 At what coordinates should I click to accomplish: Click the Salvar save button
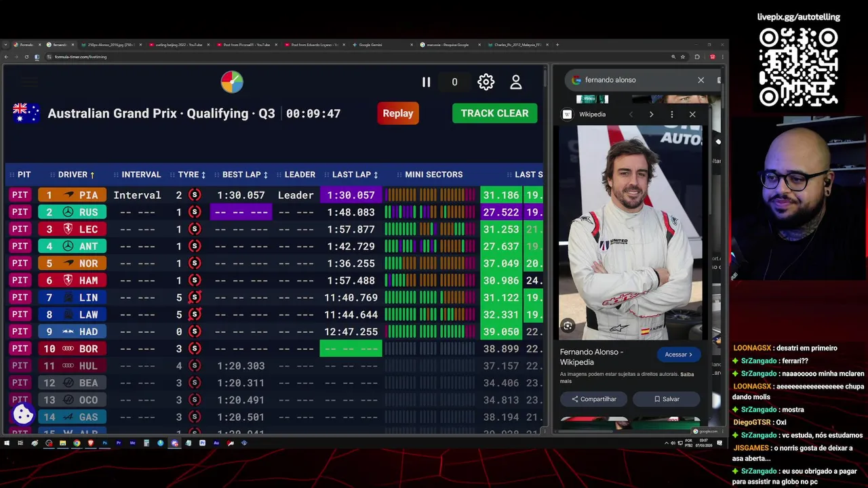coord(666,399)
